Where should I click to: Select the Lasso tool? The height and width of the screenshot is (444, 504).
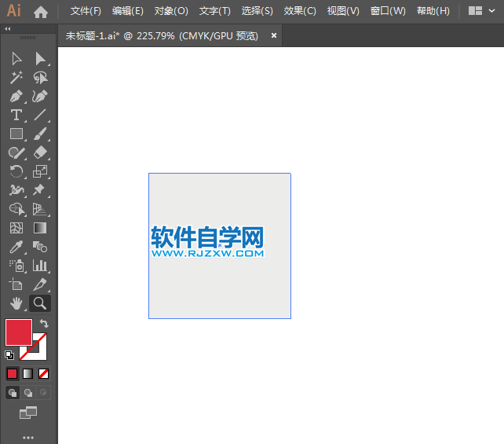(x=40, y=78)
